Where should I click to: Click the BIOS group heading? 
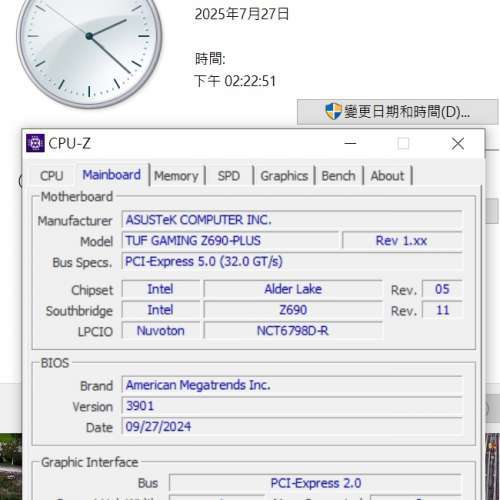tap(55, 363)
